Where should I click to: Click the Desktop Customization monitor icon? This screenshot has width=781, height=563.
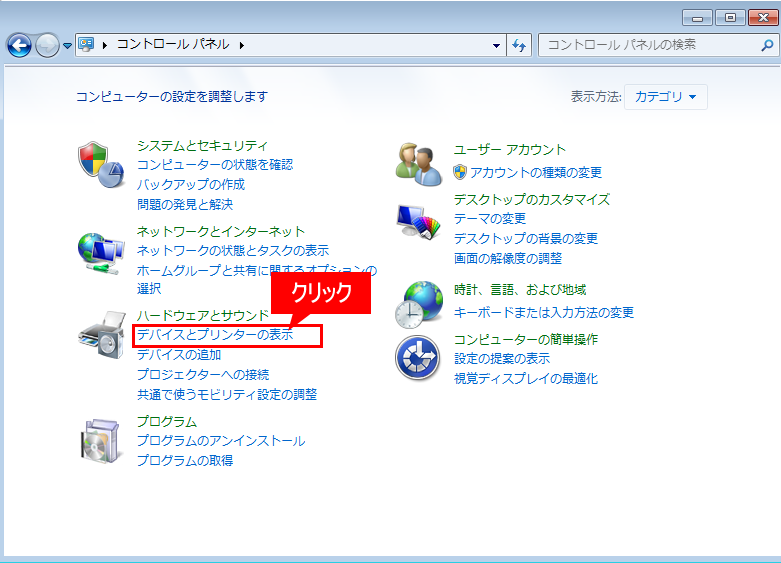[x=418, y=222]
